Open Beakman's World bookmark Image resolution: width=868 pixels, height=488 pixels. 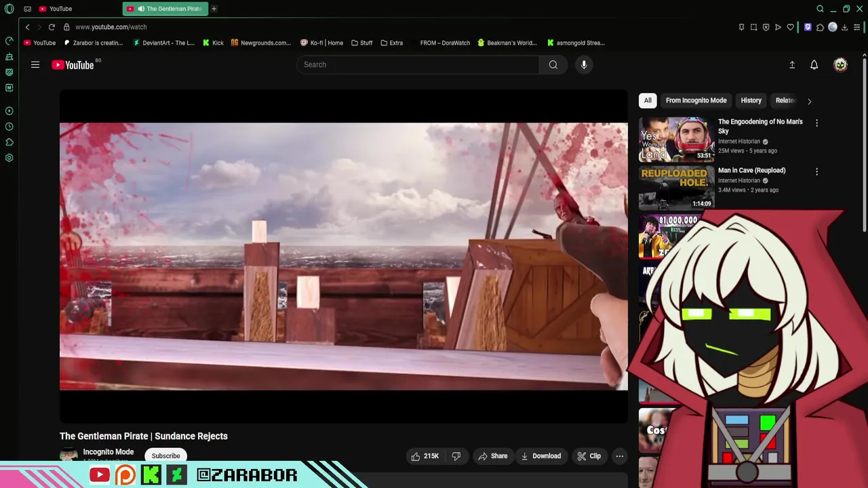507,43
